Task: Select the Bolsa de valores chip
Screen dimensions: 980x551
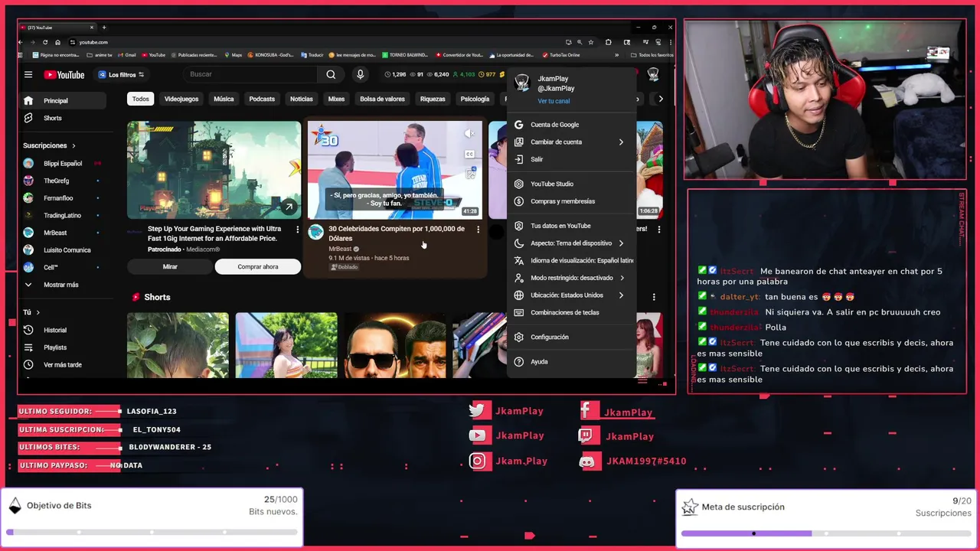Action: point(382,99)
